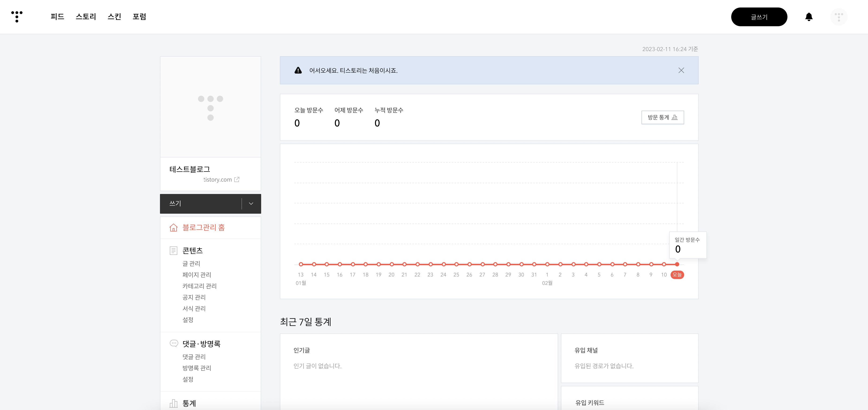Screen dimensions: 868x410
Task: Click the 유입 키워드 panel heading
Action: (590, 403)
